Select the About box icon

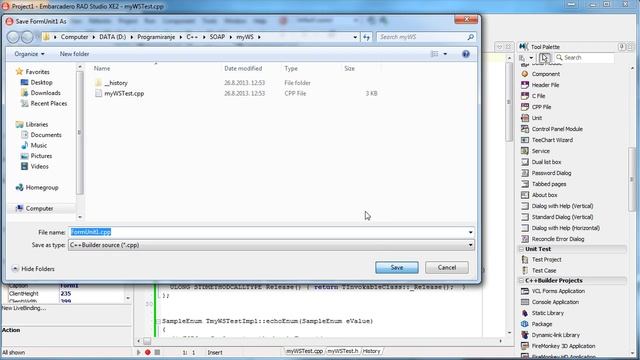(x=525, y=195)
